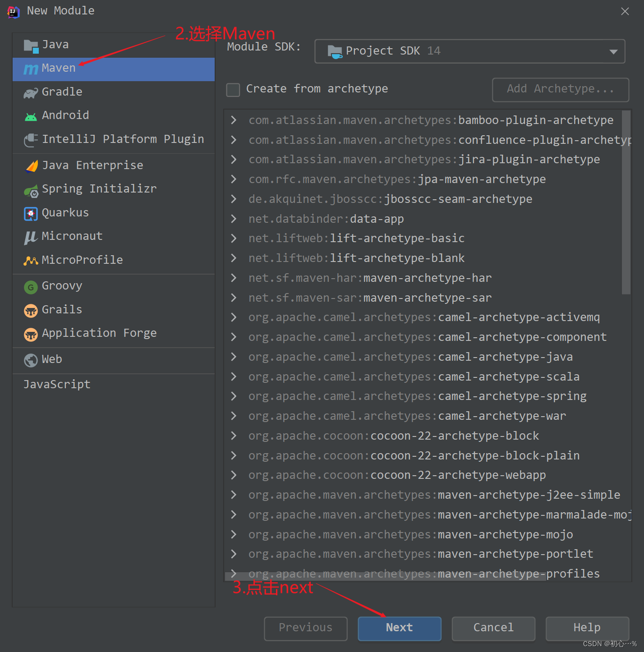Expand bamboo-plugin-archetype entry

pos(234,120)
